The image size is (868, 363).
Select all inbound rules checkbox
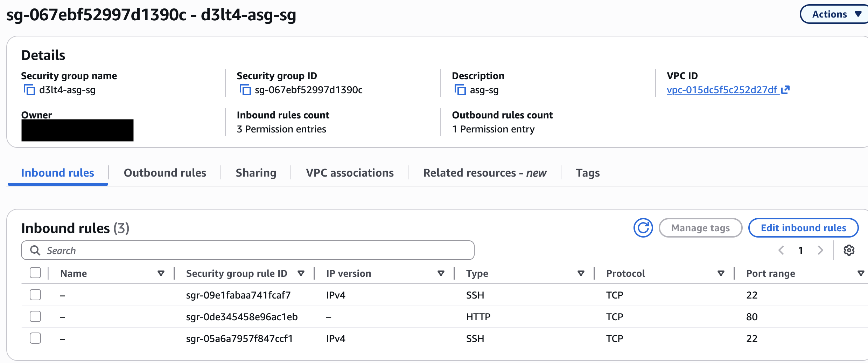[x=35, y=273]
